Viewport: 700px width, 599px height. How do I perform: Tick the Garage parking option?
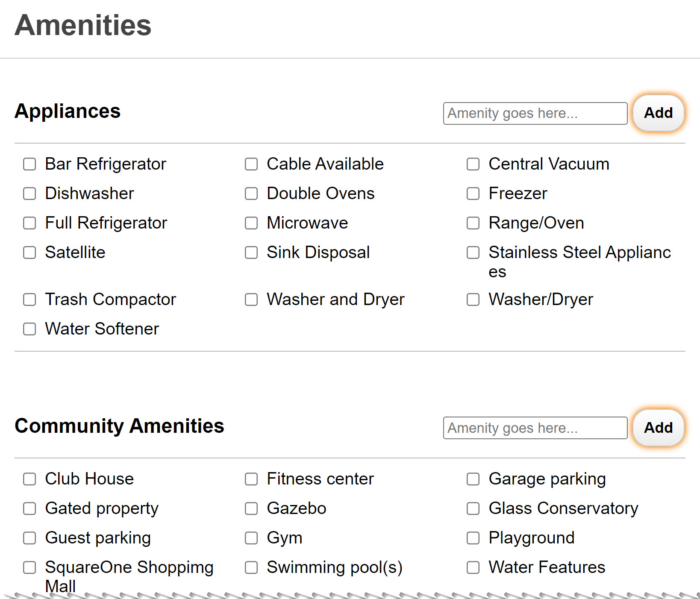click(x=473, y=479)
